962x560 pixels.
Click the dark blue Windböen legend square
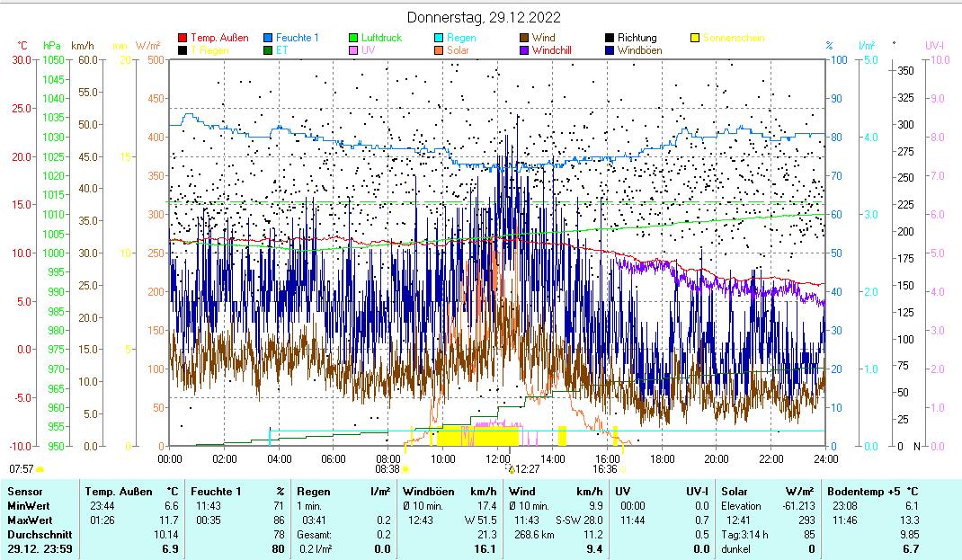[610, 51]
